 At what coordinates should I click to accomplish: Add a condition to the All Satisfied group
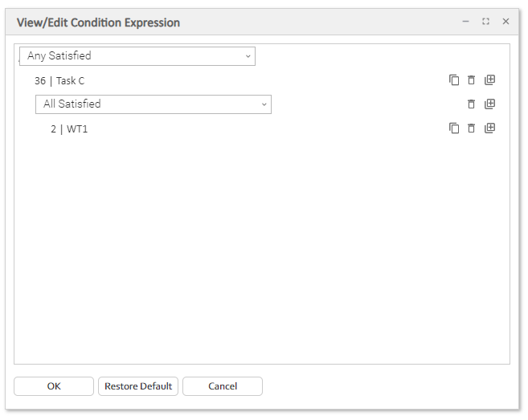pyautogui.click(x=490, y=104)
